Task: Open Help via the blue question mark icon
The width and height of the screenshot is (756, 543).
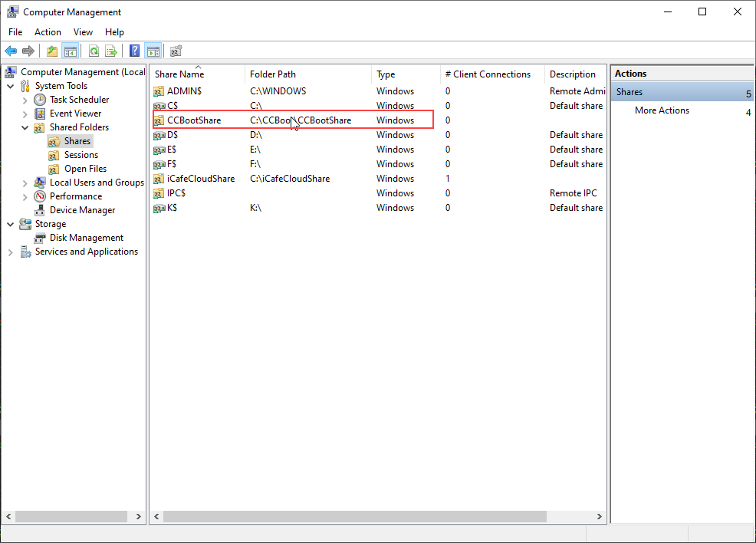Action: [x=133, y=51]
